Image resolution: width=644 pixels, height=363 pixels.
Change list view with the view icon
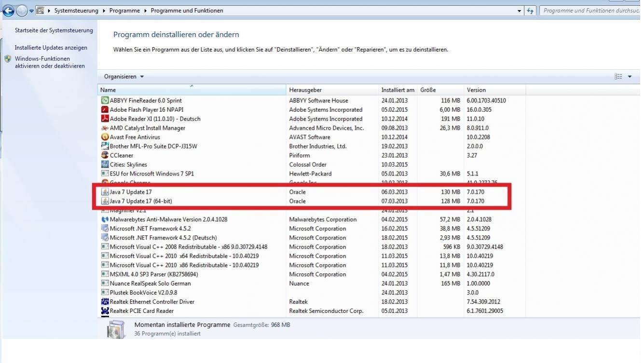[618, 77]
